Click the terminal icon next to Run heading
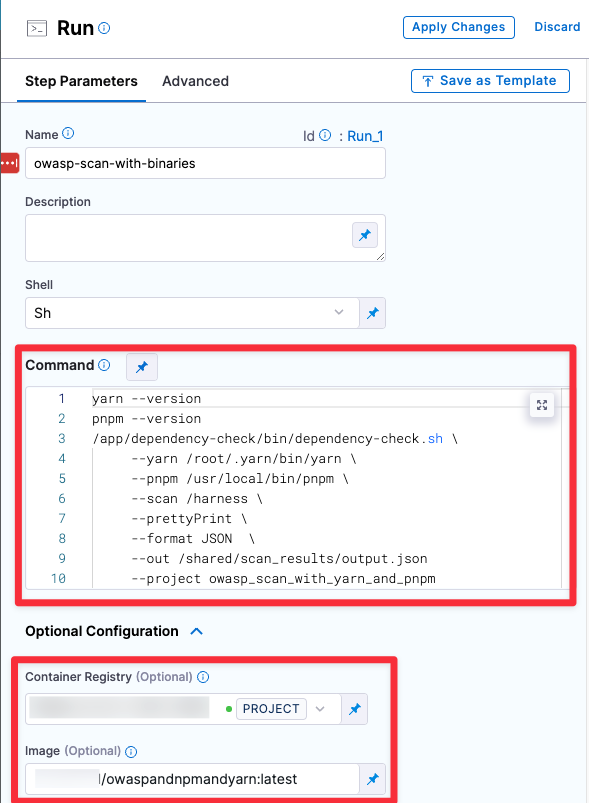 point(37,27)
